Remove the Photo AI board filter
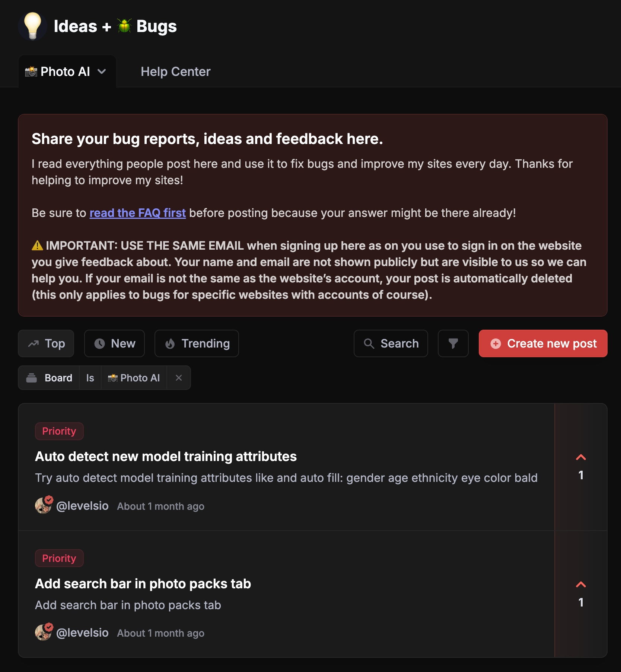This screenshot has width=621, height=672. click(179, 378)
